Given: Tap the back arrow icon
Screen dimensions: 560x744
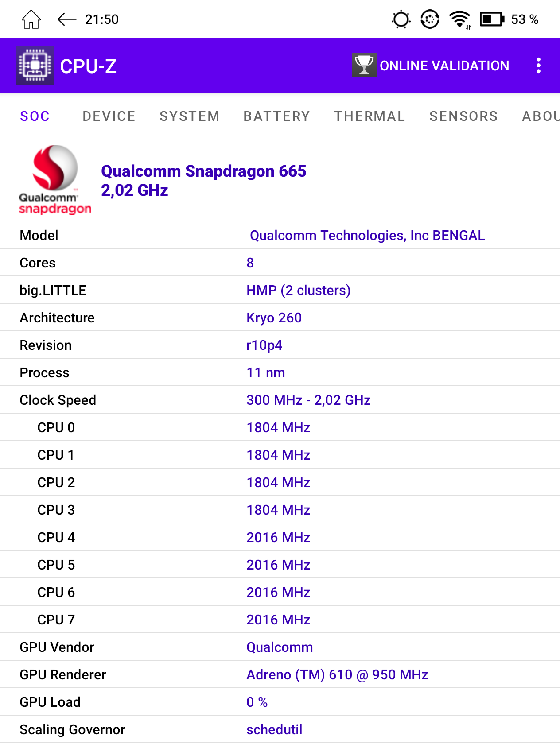Looking at the screenshot, I should [x=67, y=19].
